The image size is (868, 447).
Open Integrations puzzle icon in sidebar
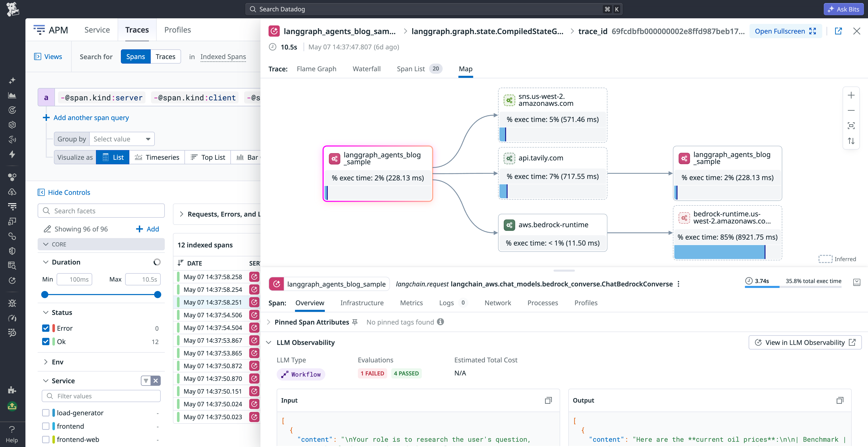(x=12, y=390)
